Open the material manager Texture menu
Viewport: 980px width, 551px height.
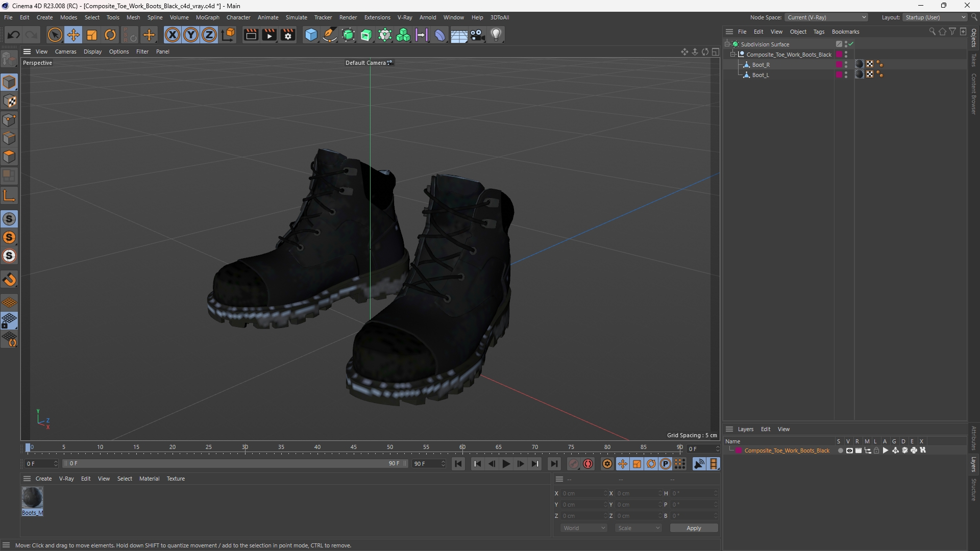(x=176, y=479)
